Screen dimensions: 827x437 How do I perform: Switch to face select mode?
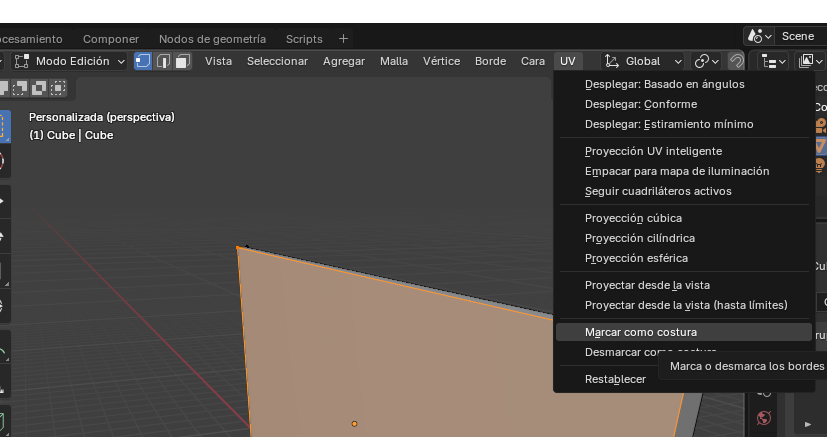[183, 61]
